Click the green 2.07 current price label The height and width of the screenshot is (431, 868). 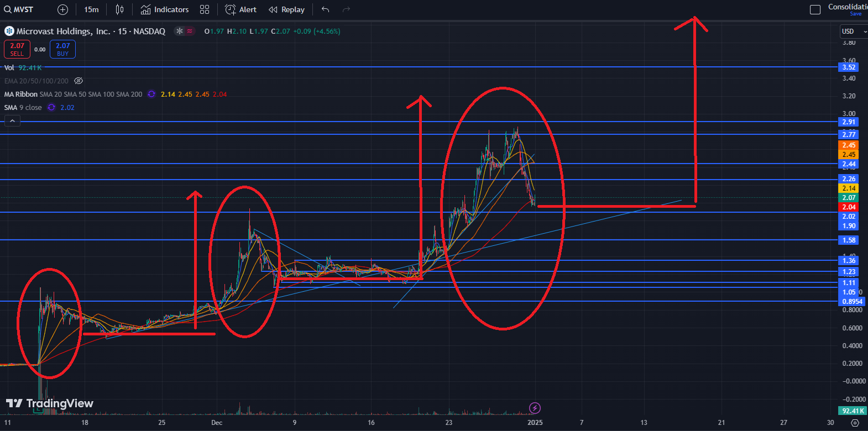(x=849, y=198)
